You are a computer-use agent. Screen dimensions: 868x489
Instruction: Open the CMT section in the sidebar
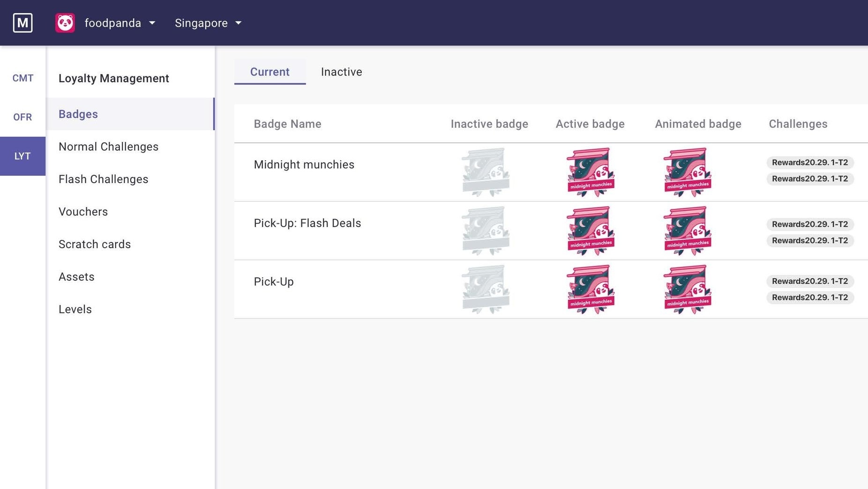pos(22,78)
